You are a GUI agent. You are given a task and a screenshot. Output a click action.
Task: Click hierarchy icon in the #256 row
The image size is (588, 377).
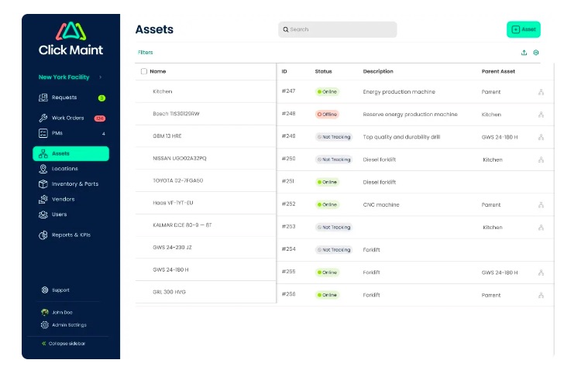coord(541,295)
